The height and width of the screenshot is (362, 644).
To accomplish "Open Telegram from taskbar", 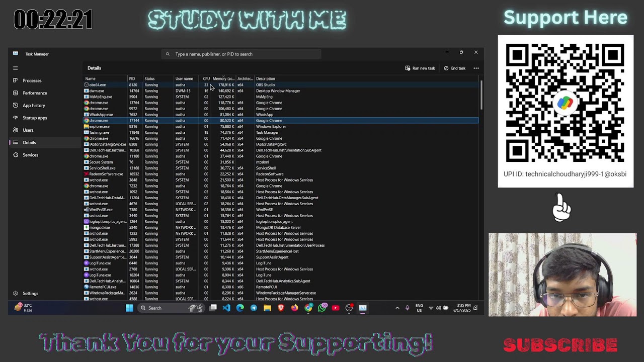I will pyautogui.click(x=254, y=308).
